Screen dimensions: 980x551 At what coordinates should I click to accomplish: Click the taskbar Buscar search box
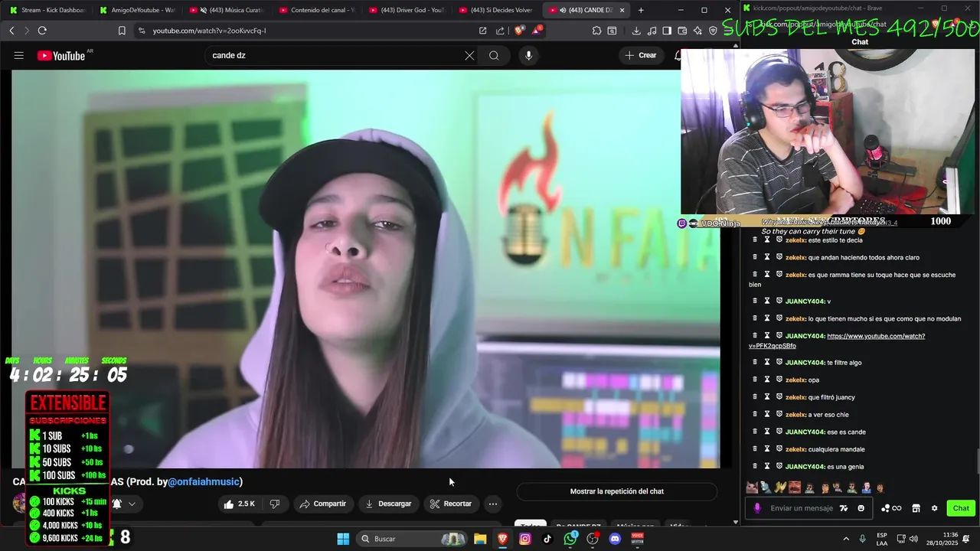tap(412, 539)
